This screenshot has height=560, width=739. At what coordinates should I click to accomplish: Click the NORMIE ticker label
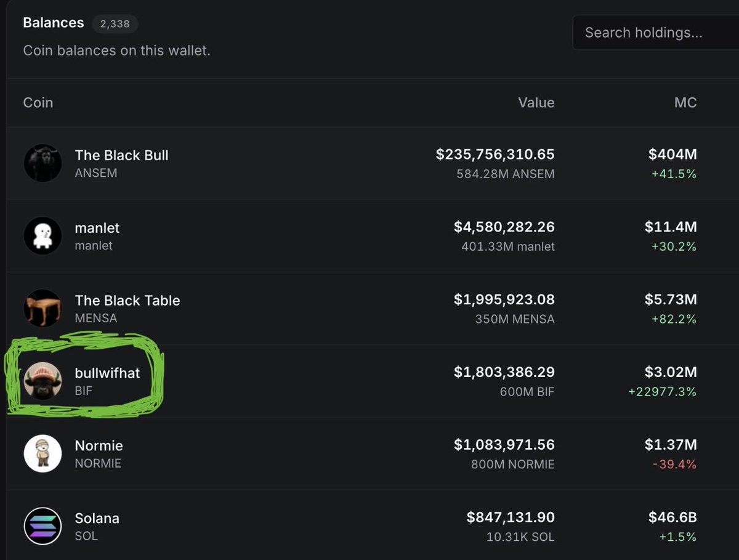coord(98,463)
